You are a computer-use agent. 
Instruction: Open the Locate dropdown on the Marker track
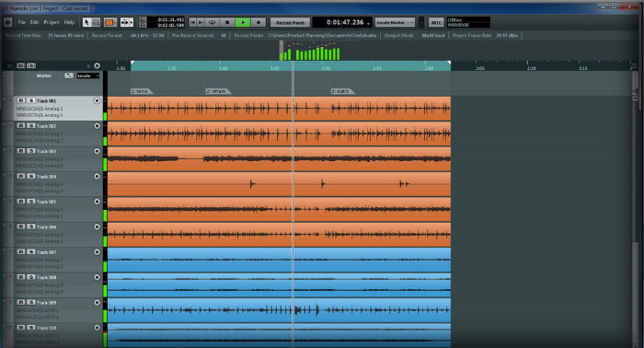point(88,75)
